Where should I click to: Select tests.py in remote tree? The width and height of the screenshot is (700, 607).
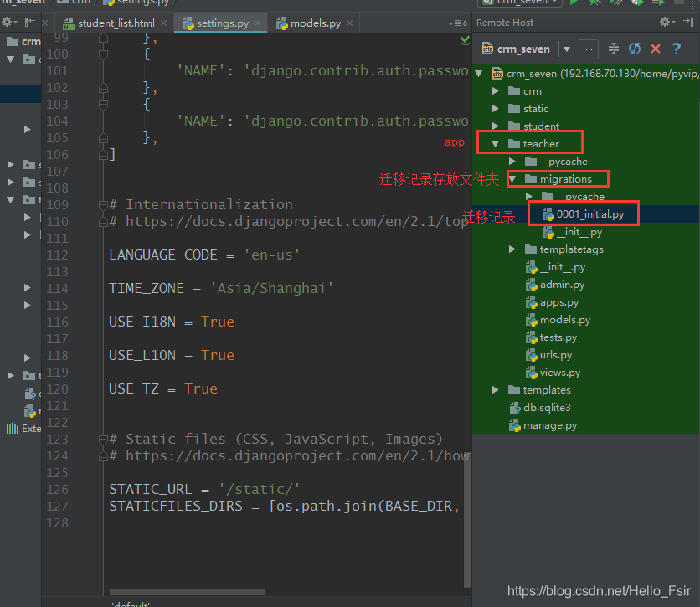[551, 337]
